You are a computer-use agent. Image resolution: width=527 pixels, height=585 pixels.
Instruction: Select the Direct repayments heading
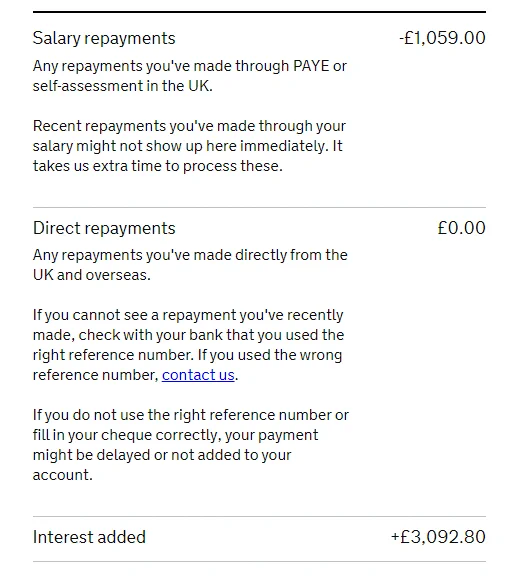(104, 228)
